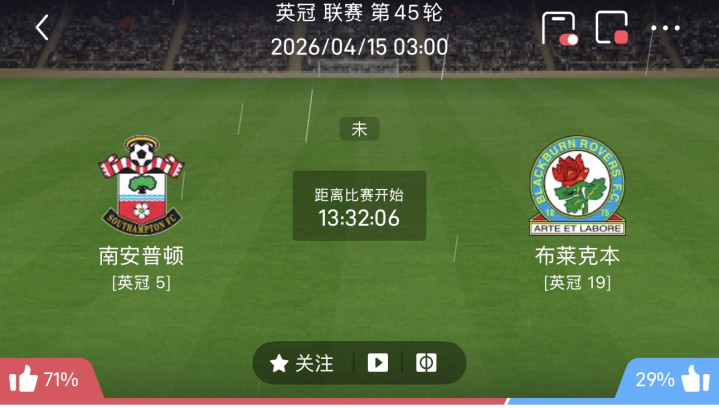
Task: Select the 南安普顿 team name
Action: (141, 256)
